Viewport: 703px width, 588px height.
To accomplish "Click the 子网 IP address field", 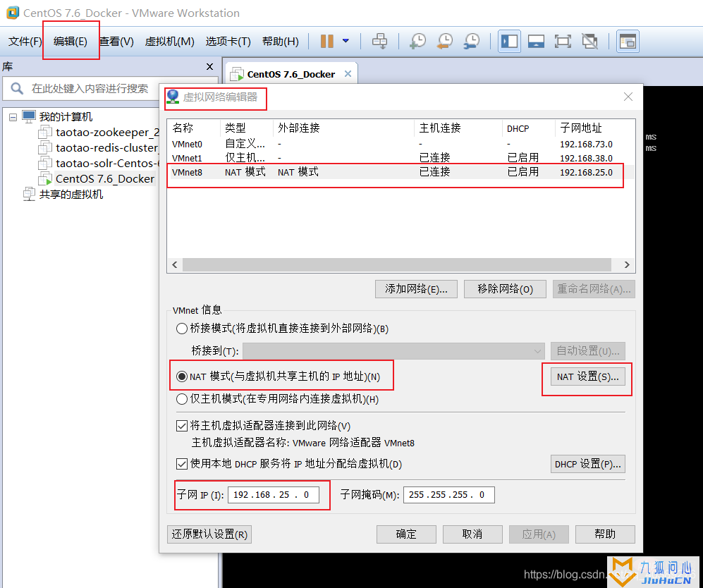I will coord(274,495).
